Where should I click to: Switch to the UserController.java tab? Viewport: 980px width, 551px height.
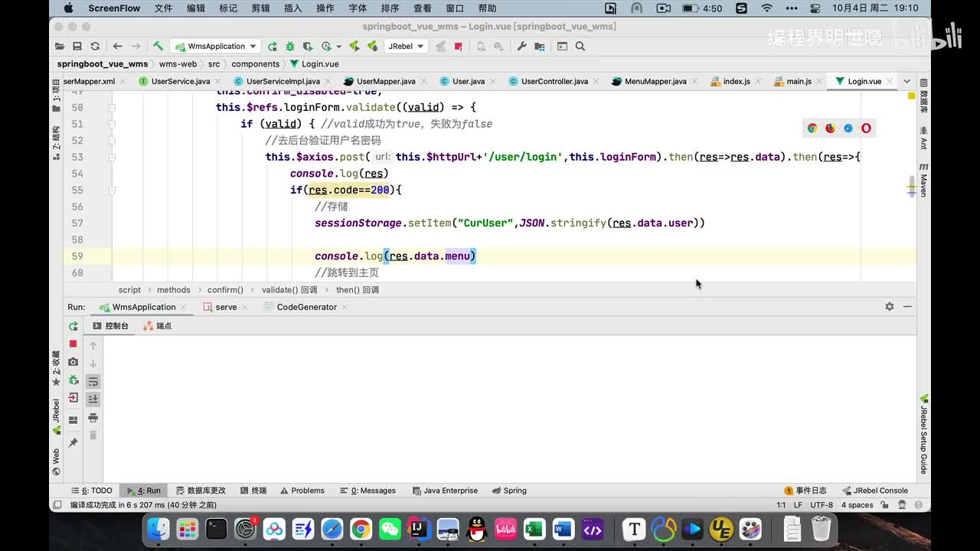tap(554, 81)
